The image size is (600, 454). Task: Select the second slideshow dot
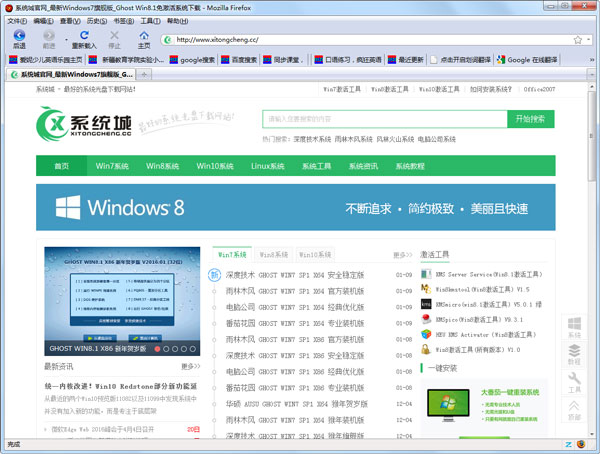(x=166, y=349)
